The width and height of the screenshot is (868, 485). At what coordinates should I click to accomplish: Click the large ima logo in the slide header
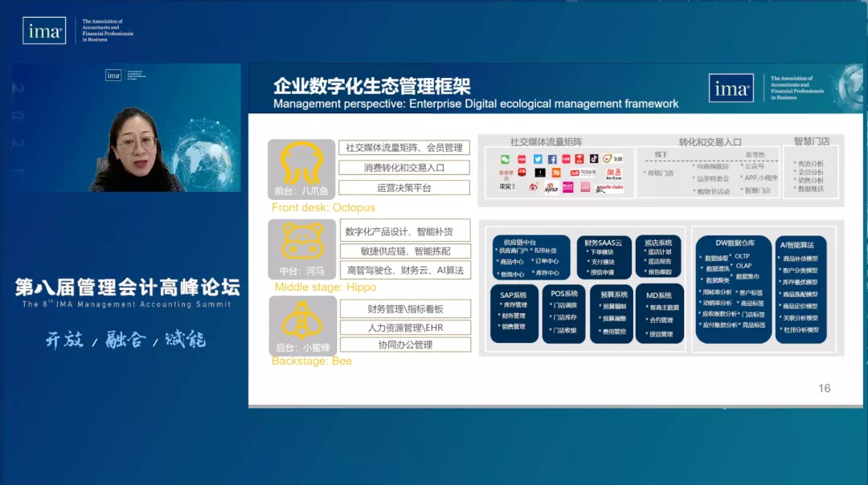point(731,88)
